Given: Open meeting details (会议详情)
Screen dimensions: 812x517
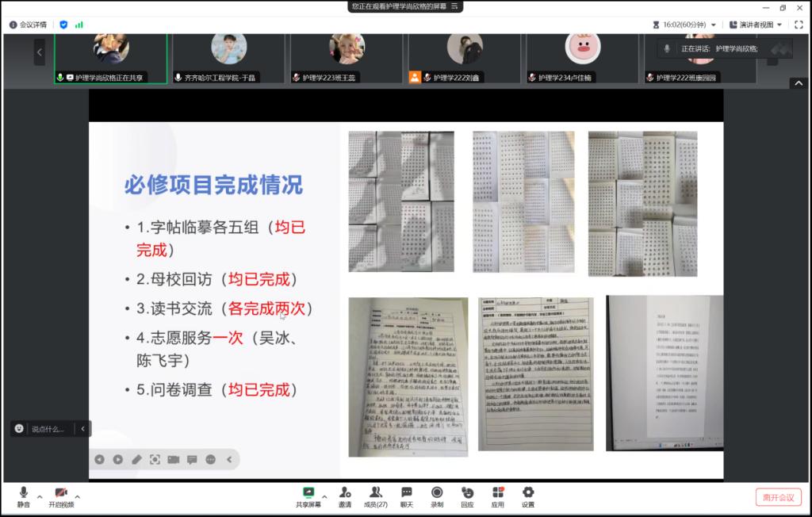Looking at the screenshot, I should [28, 25].
